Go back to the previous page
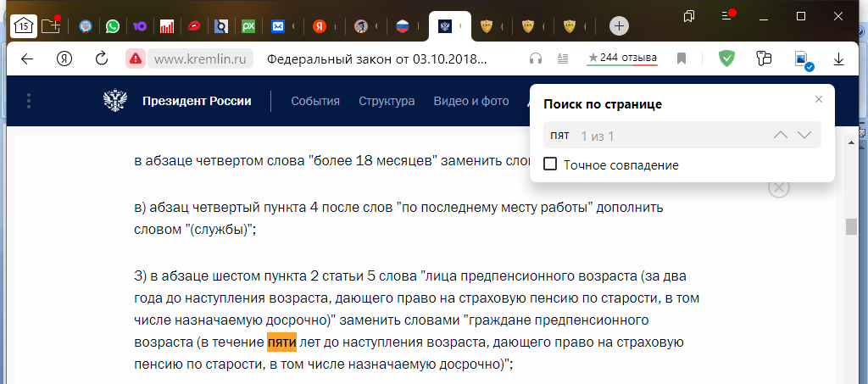Image resolution: width=868 pixels, height=384 pixels. click(27, 58)
